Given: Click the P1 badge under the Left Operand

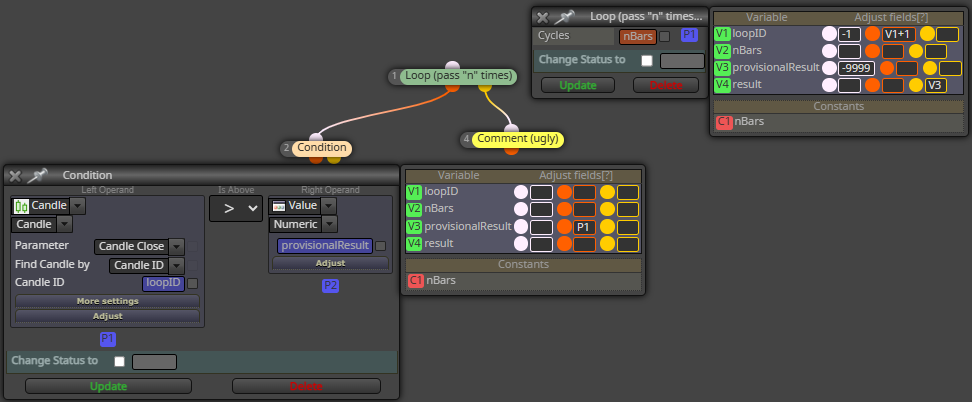Looking at the screenshot, I should [108, 339].
